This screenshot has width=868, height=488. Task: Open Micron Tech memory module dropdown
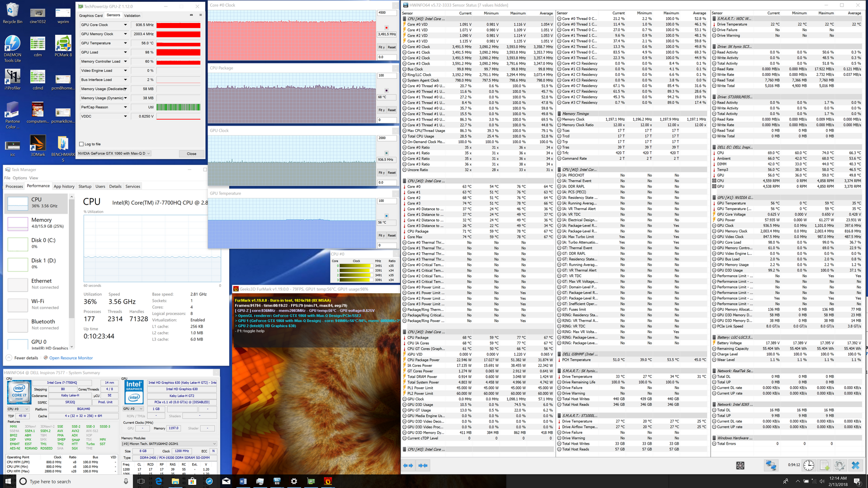170,444
